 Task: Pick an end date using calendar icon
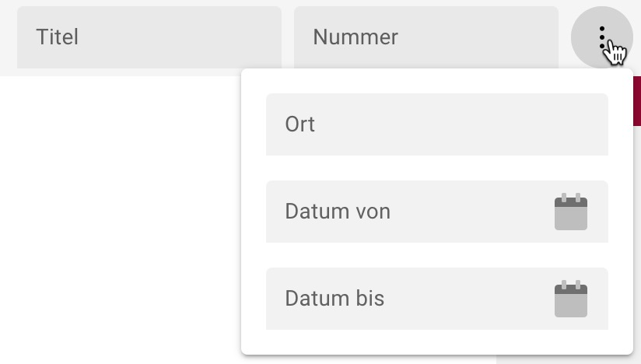570,299
